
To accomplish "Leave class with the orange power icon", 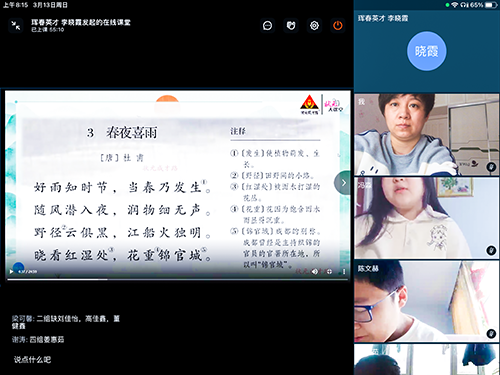I will pyautogui.click(x=338, y=26).
